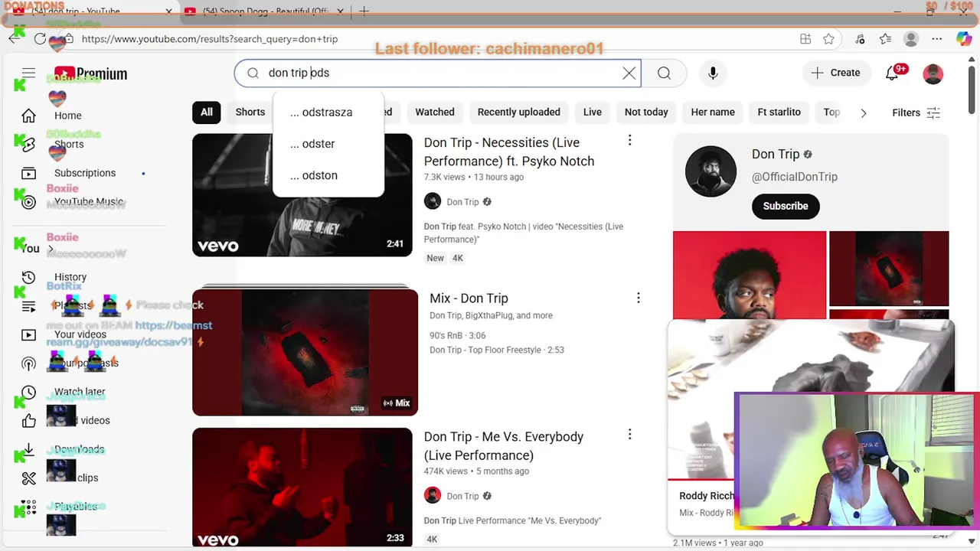Open the Don Trip channel under Necessities video
Screen dimensions: 980x551
462,202
